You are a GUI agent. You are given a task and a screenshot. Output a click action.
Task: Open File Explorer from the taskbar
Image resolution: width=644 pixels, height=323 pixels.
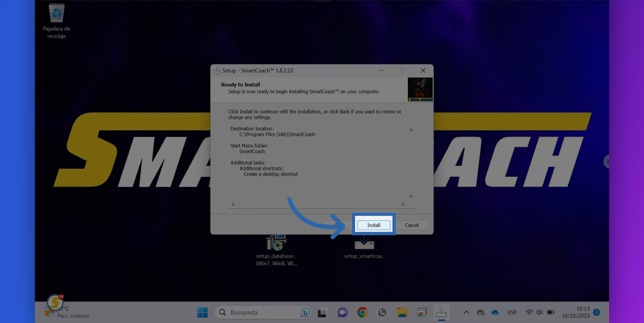pyautogui.click(x=402, y=312)
